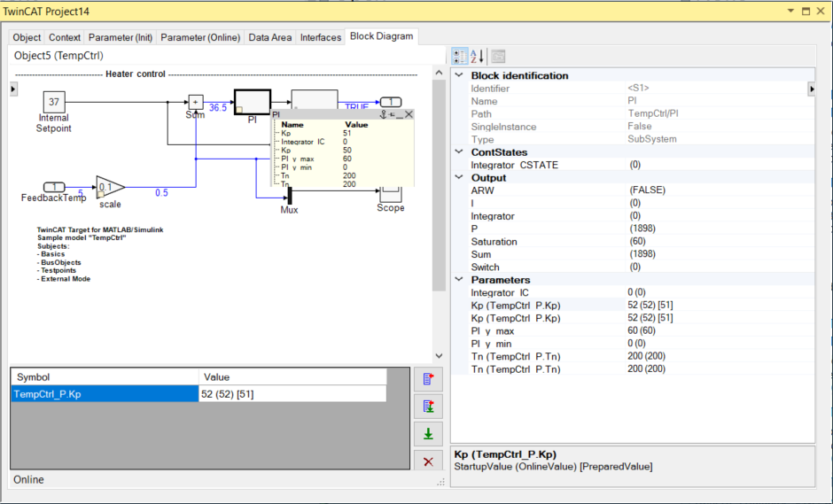Click the Value column header in symbol table
This screenshot has width=833, height=504.
tap(292, 377)
